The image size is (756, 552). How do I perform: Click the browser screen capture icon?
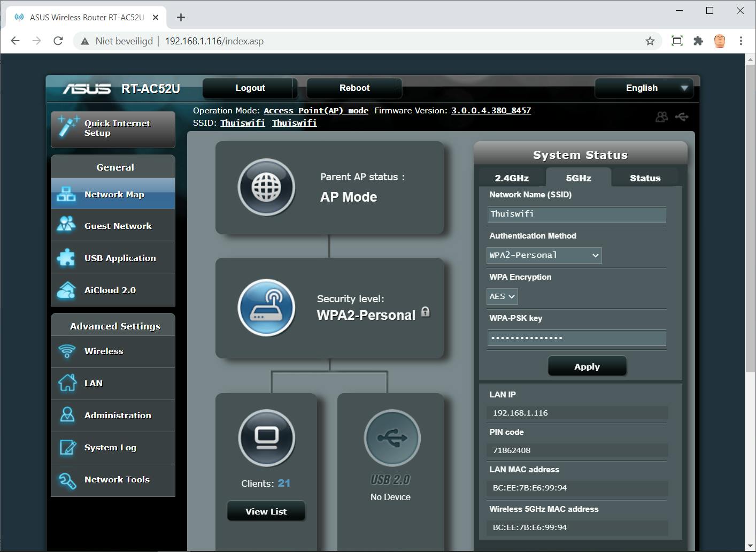click(677, 41)
